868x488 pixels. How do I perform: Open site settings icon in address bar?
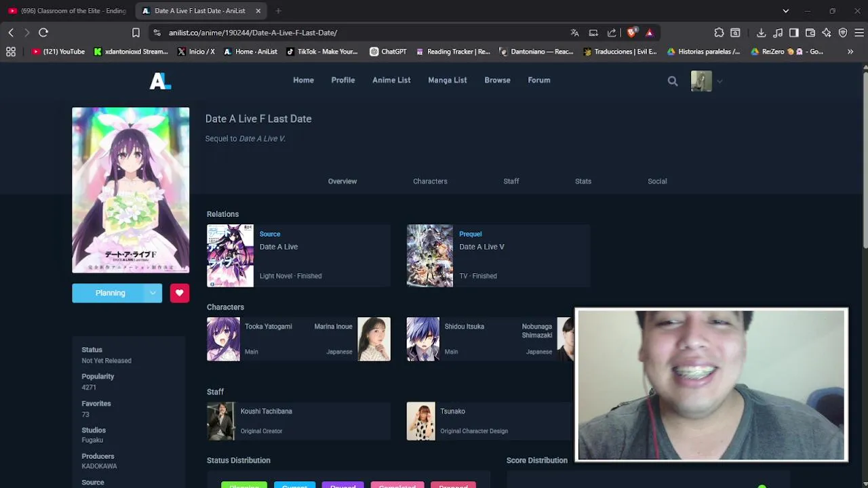(157, 33)
